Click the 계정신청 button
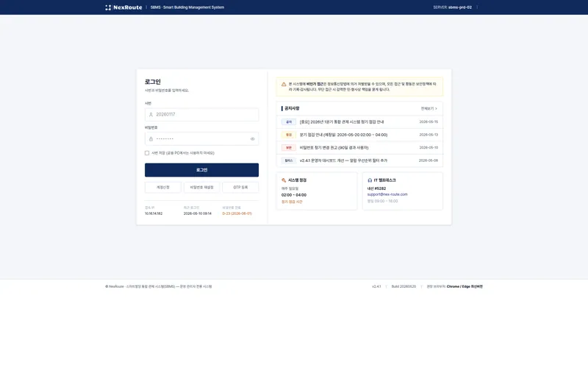 tap(163, 188)
